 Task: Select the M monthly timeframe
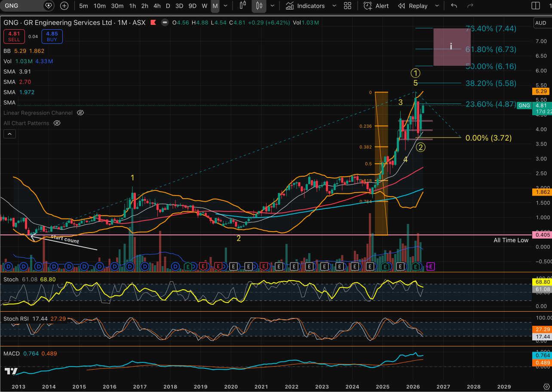(x=215, y=6)
